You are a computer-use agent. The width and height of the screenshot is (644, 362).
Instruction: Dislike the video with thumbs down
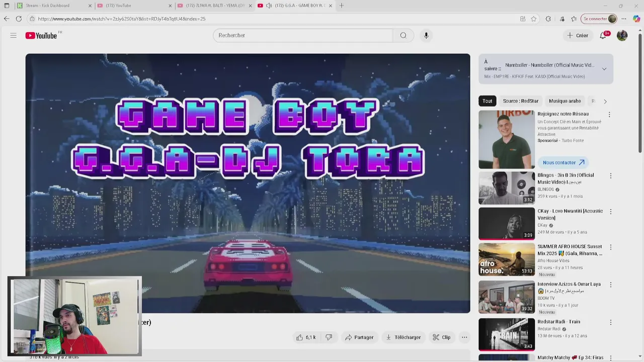(x=329, y=337)
